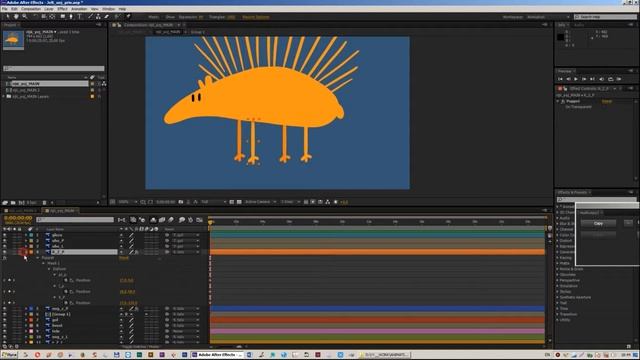Click the red label swatch of layer 7
This screenshot has width=640, height=360.
coord(31,320)
